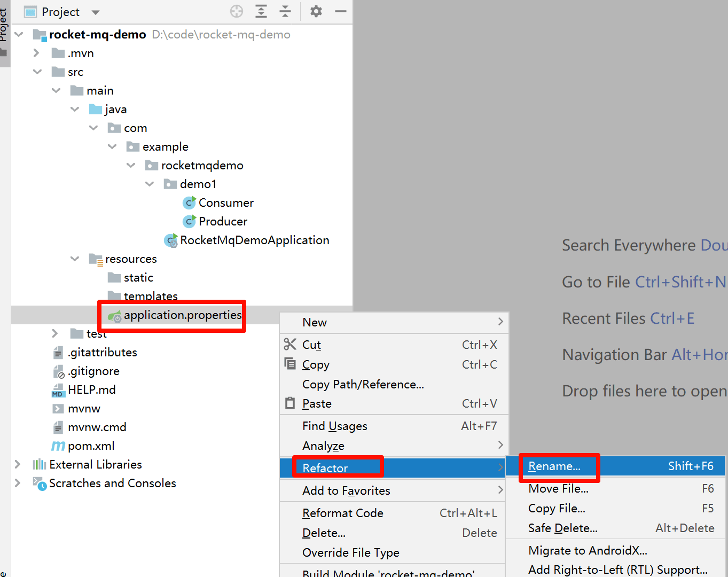Click the static folder icon
728x577 pixels.
click(x=114, y=277)
